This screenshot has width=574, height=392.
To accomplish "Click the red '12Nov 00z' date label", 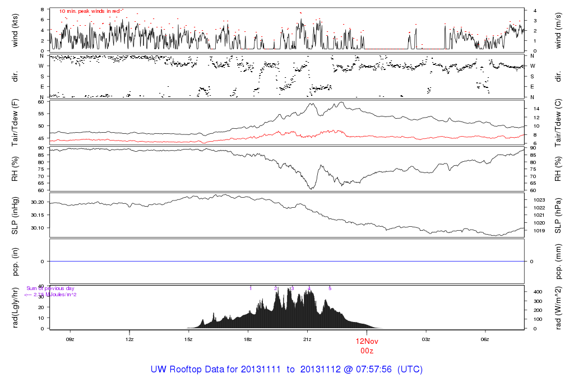I will [367, 345].
